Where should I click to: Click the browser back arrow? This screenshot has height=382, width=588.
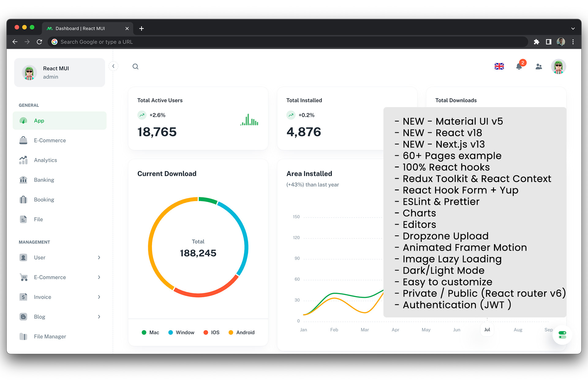pos(15,42)
